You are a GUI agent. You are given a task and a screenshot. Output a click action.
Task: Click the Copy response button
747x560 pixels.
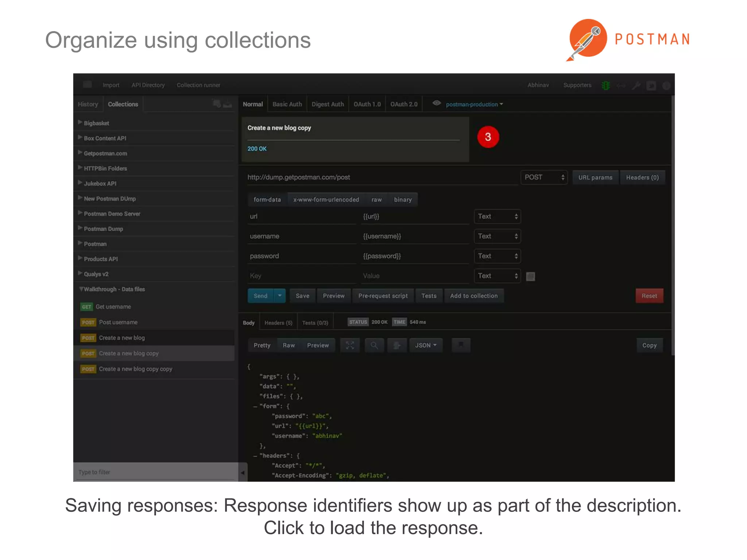point(650,345)
